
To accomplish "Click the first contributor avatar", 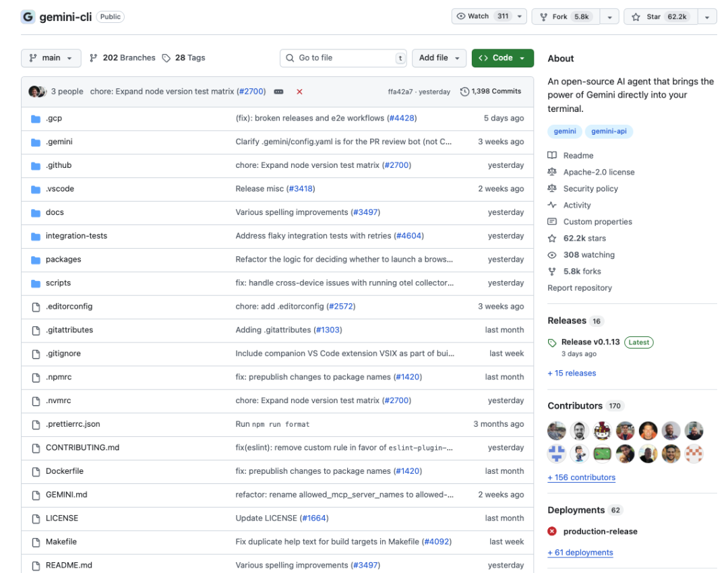I will click(556, 431).
